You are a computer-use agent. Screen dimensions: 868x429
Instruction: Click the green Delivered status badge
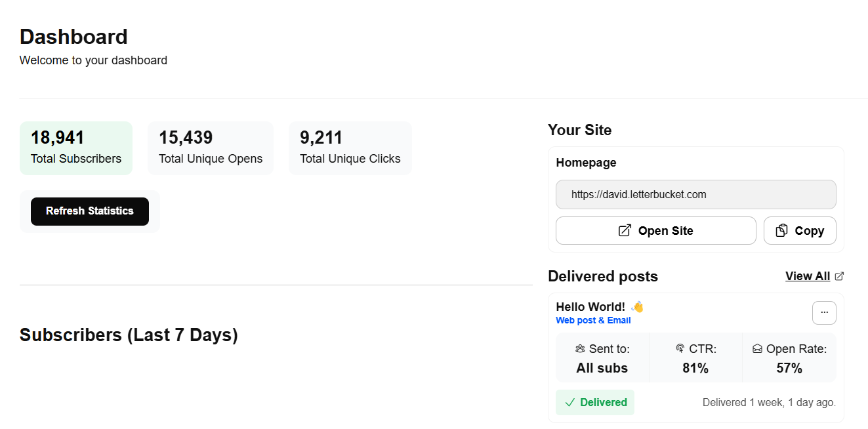tap(595, 402)
